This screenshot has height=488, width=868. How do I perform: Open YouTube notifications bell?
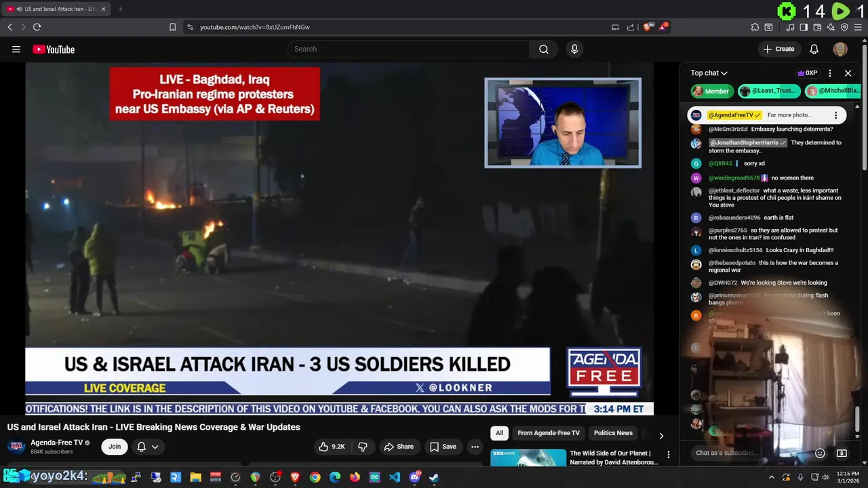[814, 49]
